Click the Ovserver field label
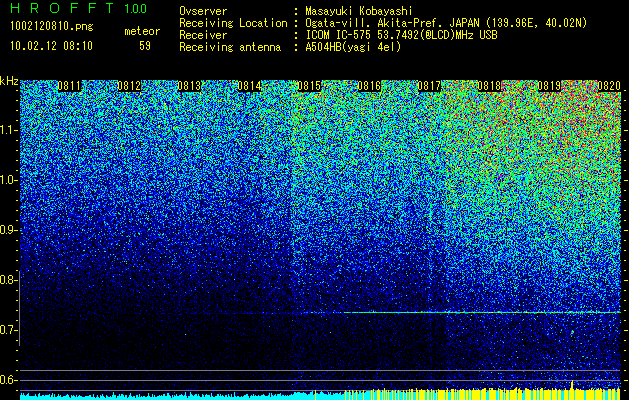This screenshot has width=629, height=400. 203,11
